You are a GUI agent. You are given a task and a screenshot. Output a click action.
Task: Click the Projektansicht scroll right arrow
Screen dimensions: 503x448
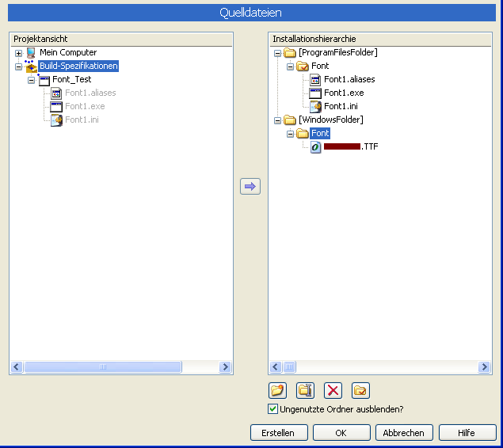(225, 367)
